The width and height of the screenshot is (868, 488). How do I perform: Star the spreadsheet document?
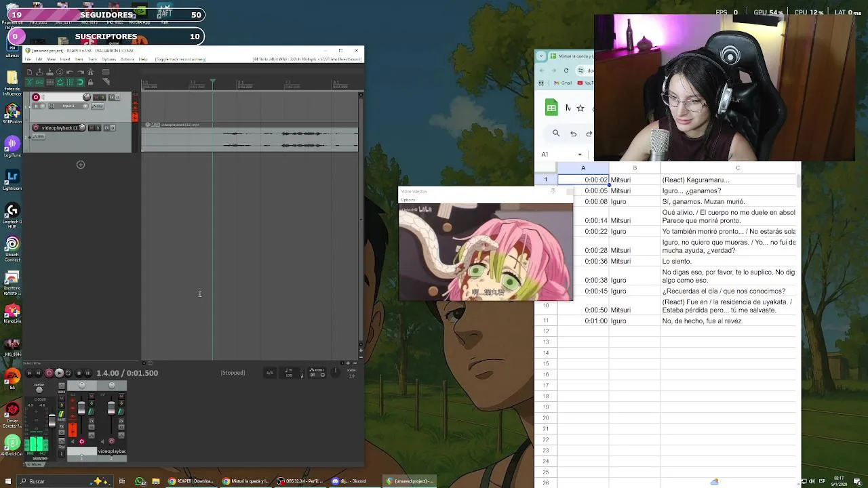(580, 108)
